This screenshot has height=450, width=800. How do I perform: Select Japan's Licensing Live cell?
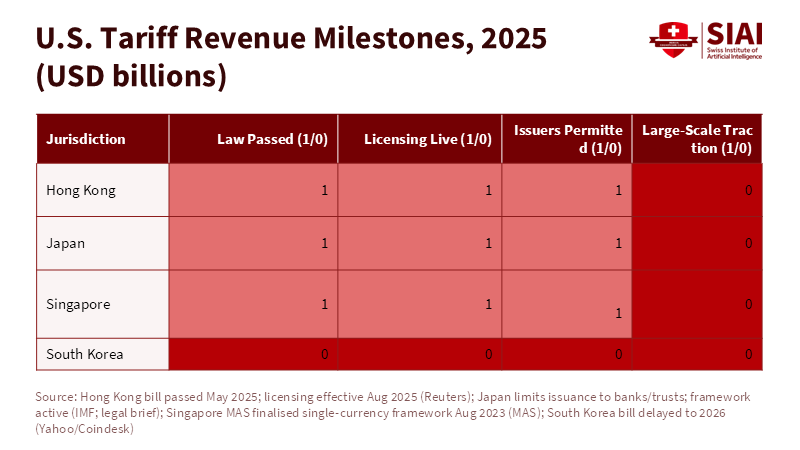(x=419, y=243)
